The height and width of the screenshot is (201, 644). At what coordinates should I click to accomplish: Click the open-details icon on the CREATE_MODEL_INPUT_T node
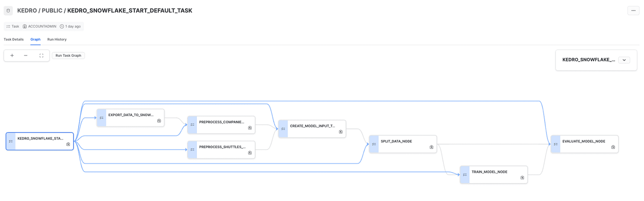[x=341, y=132]
